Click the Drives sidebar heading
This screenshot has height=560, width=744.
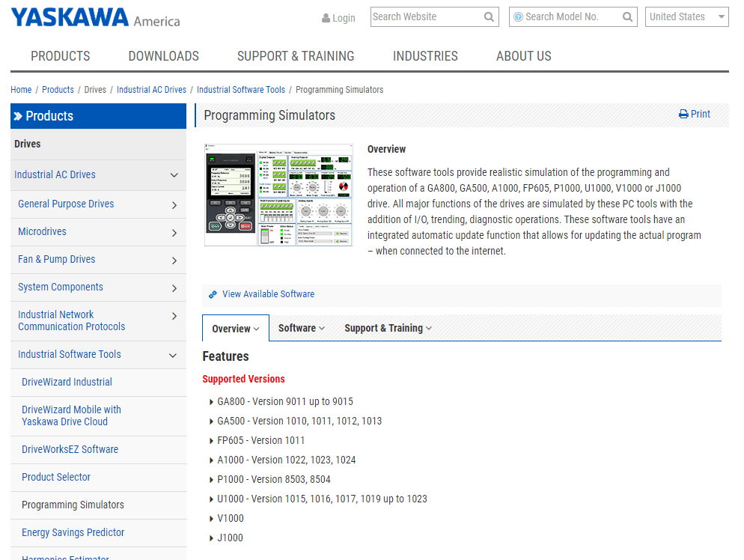[28, 144]
